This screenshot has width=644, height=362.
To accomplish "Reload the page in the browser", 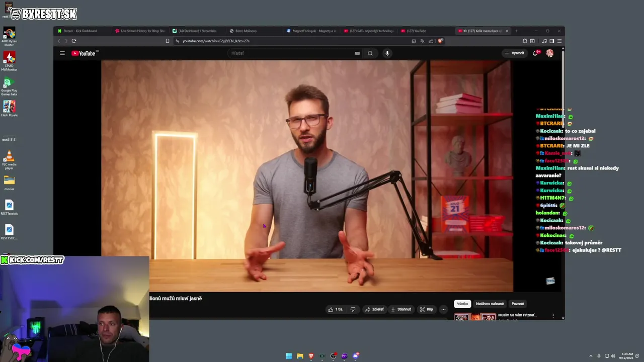I will coord(74,41).
